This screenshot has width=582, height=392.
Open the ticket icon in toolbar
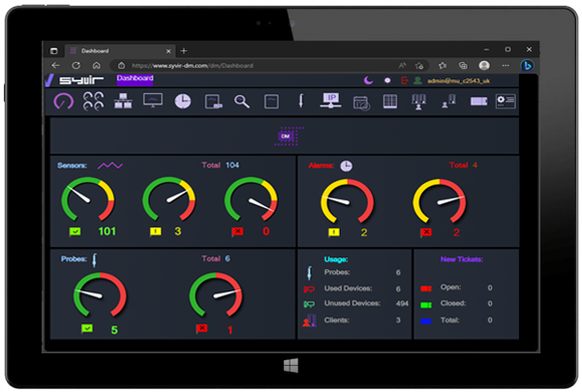[478, 102]
